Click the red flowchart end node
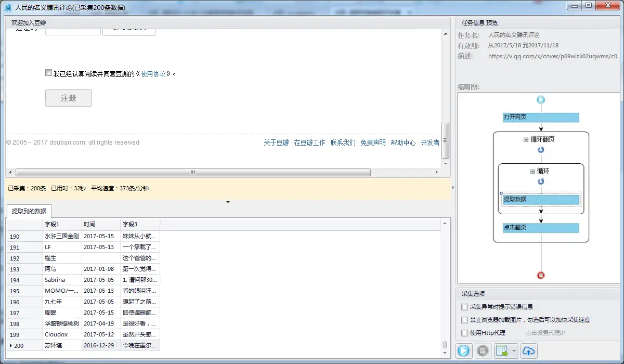The height and width of the screenshot is (364, 624). click(541, 276)
